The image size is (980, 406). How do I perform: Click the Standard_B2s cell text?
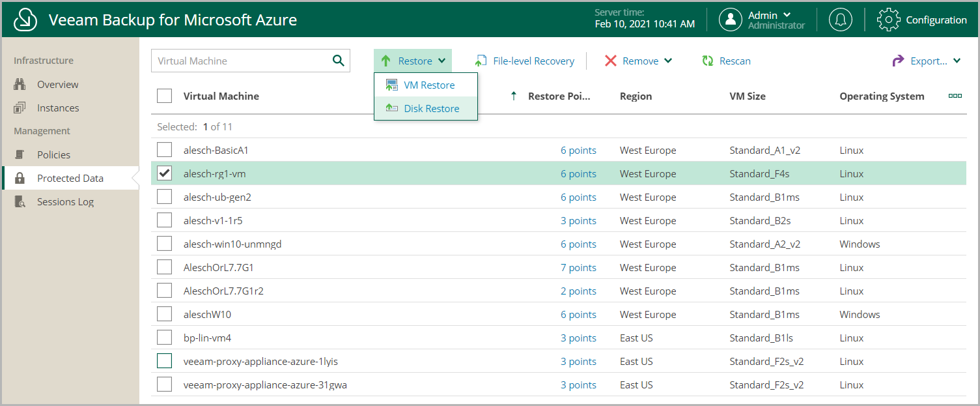[760, 220]
